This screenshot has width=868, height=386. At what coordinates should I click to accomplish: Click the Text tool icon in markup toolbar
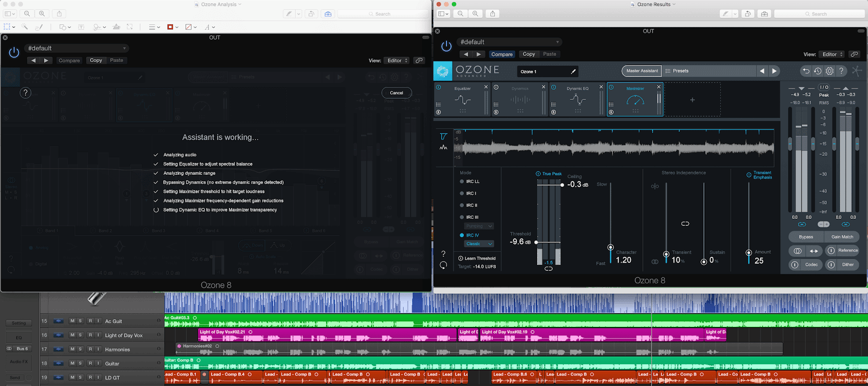pyautogui.click(x=81, y=27)
